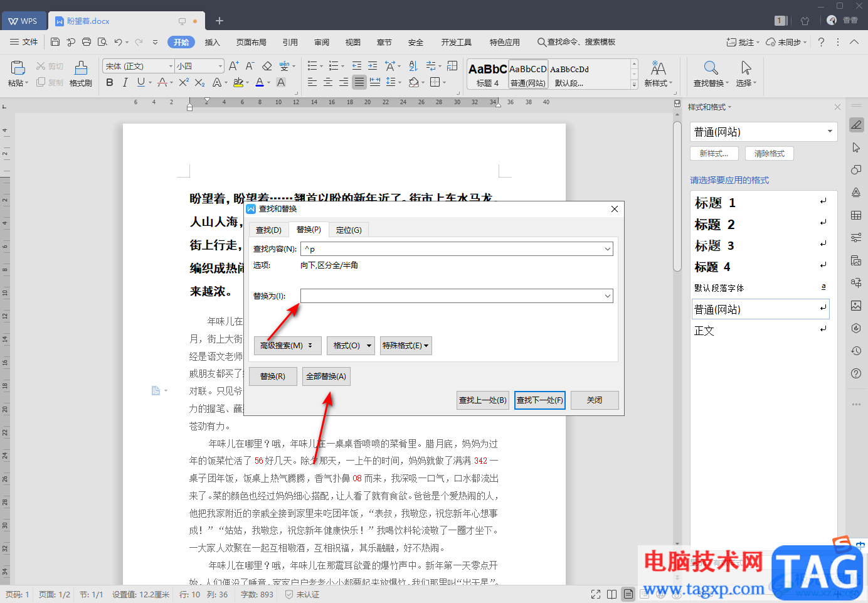Expand the Replace with field dropdown
Image resolution: width=868 pixels, height=603 pixels.
pos(608,296)
